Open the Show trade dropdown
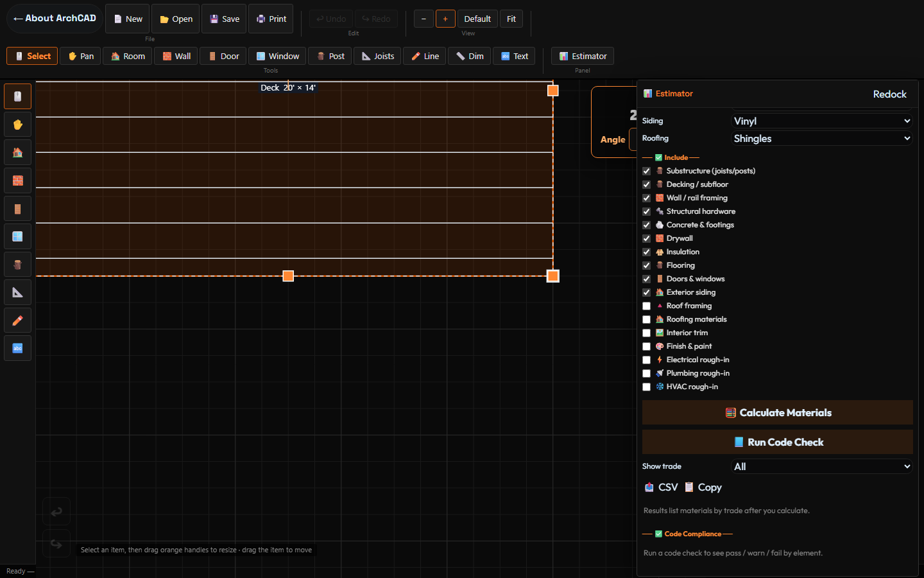Viewport: 924px width, 578px height. point(822,466)
